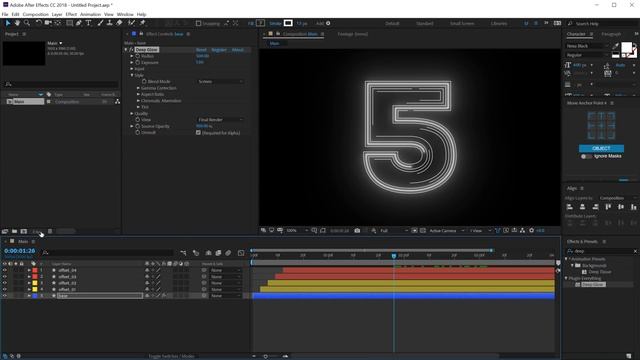Viewport: 640px width, 360px height.
Task: Open the View Final Render dropdown
Action: pyautogui.click(x=220, y=120)
